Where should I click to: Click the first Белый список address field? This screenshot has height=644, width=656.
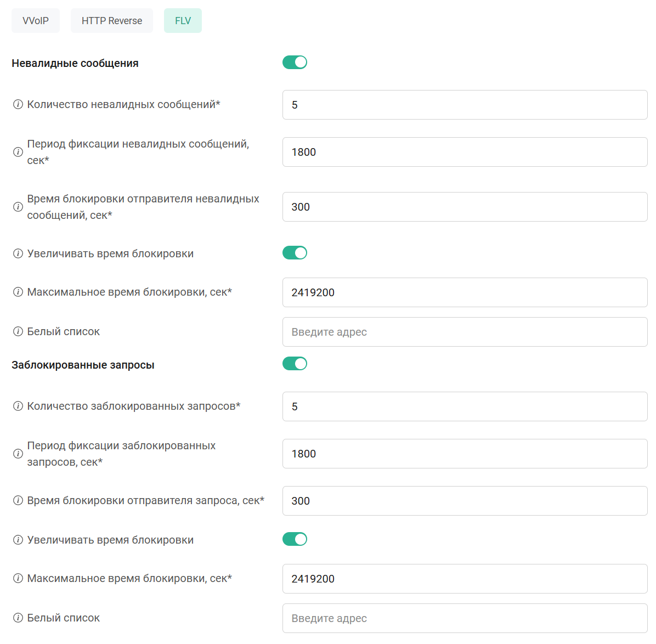click(465, 332)
